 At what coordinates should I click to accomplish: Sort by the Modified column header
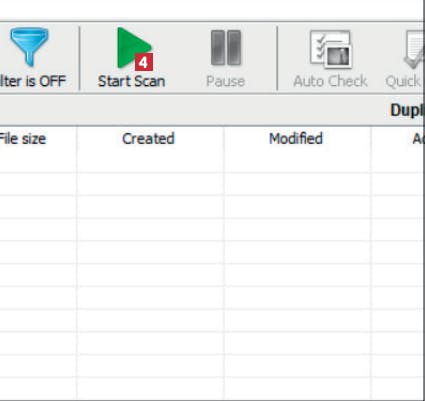pos(296,139)
